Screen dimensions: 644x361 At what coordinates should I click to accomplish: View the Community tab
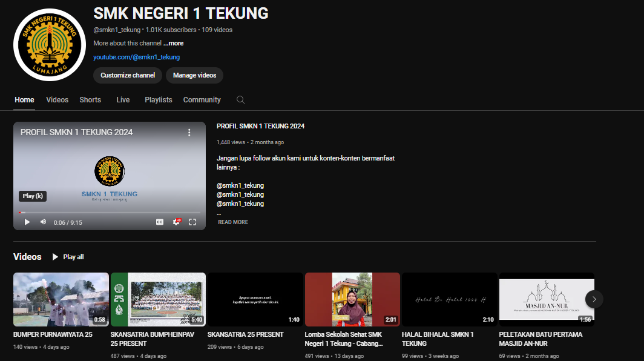pyautogui.click(x=202, y=100)
